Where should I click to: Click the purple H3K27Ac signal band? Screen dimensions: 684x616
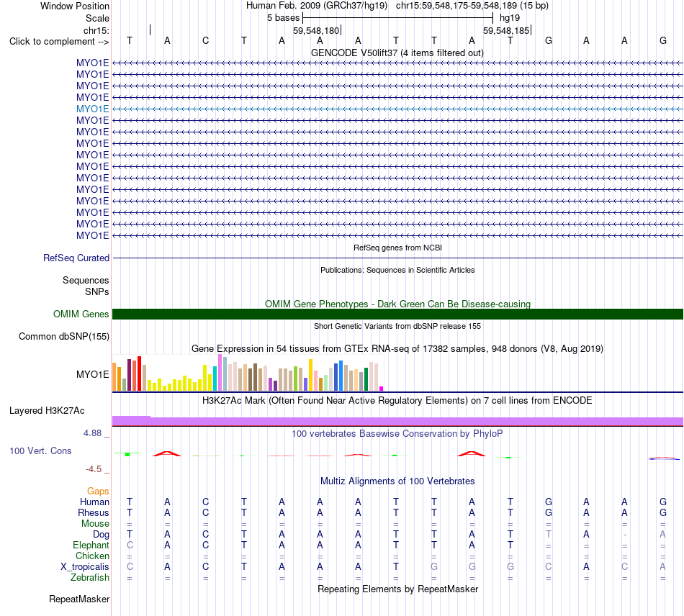(397, 421)
